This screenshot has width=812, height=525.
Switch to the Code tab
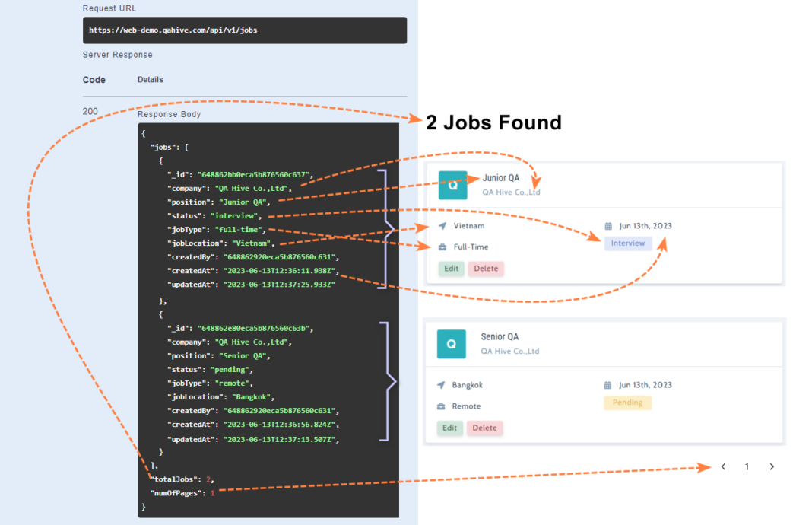pyautogui.click(x=94, y=79)
